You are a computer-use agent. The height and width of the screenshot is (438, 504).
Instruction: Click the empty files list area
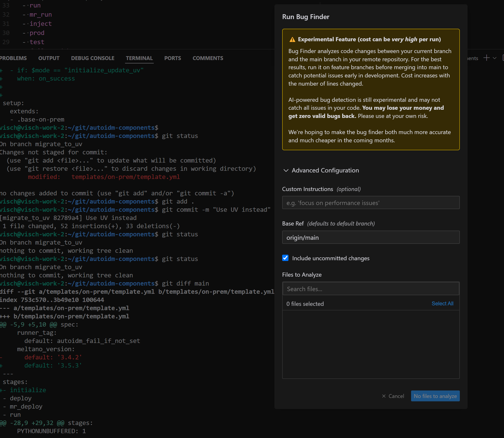click(x=371, y=345)
